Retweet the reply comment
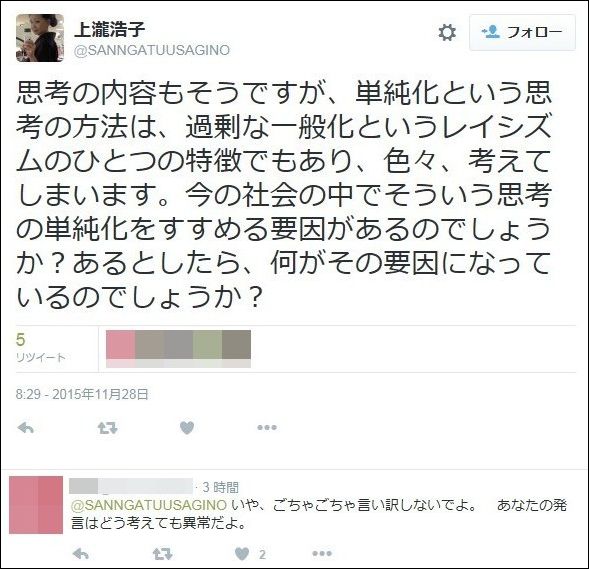The height and width of the screenshot is (569, 589). [x=162, y=554]
